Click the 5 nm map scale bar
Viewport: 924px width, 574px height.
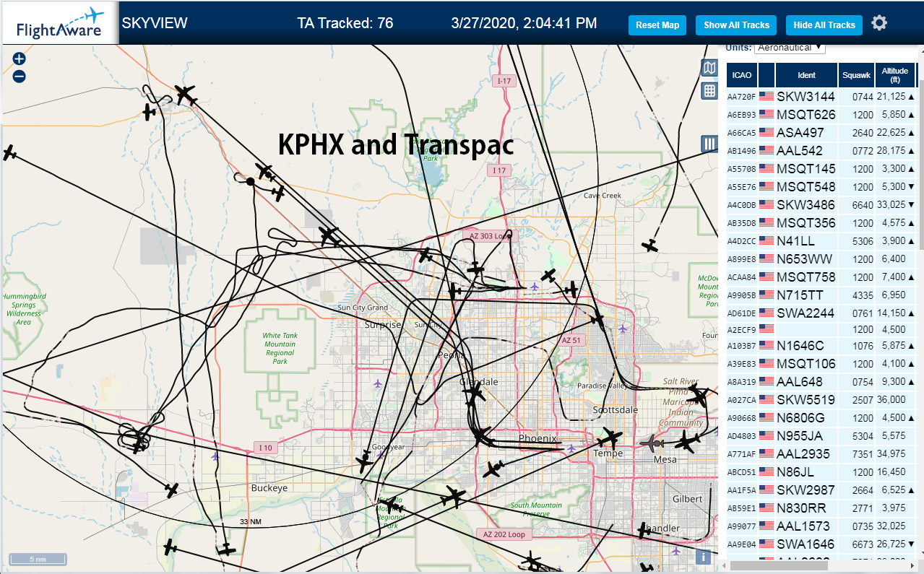point(38,559)
